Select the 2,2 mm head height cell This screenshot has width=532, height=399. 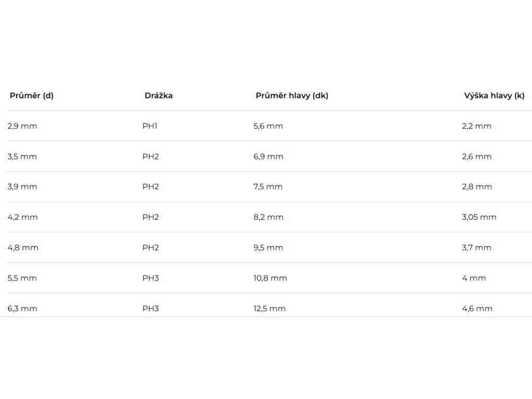[476, 126]
